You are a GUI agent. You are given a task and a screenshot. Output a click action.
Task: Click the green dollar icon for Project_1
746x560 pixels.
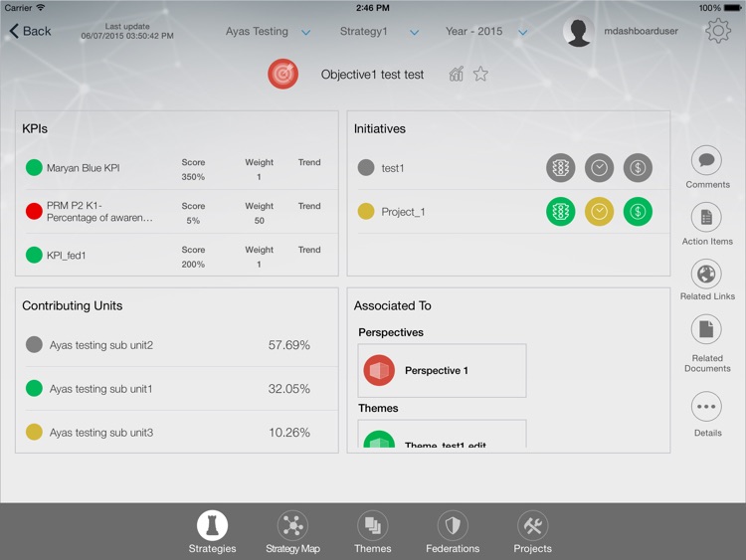(638, 211)
